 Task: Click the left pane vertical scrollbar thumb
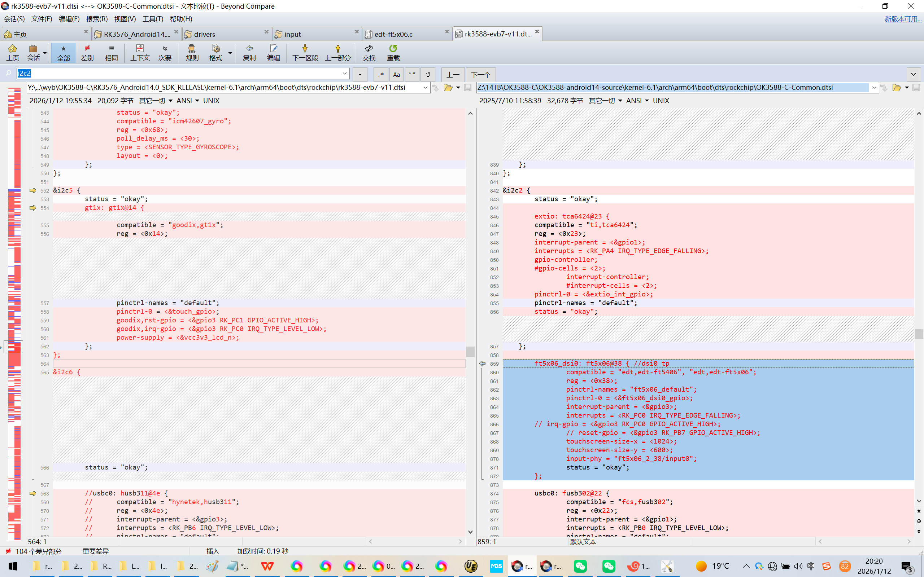pos(470,351)
